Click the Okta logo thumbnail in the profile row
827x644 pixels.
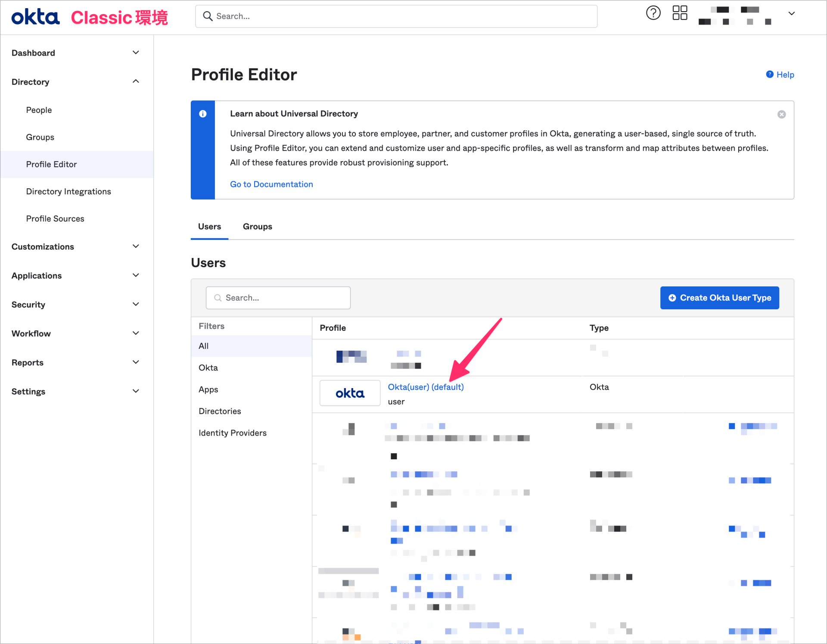350,392
